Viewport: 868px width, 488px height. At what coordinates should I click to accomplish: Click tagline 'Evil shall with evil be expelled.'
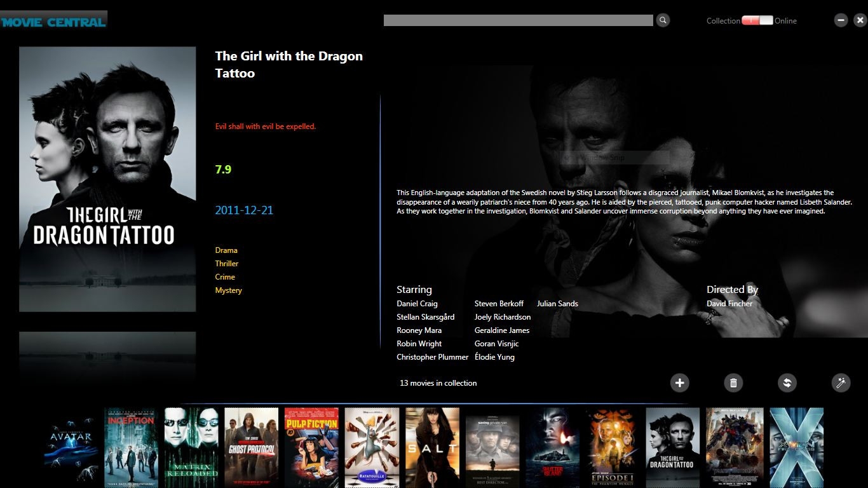point(266,126)
